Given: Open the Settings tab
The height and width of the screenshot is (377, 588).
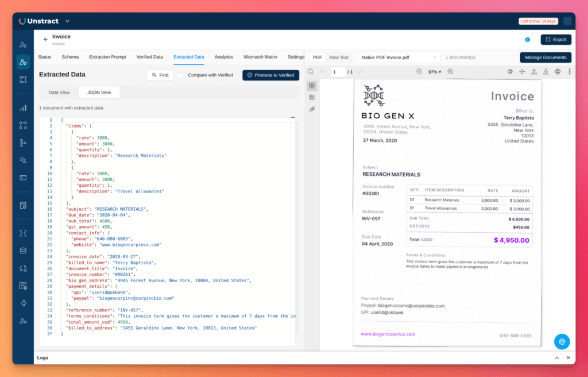Looking at the screenshot, I should (296, 57).
